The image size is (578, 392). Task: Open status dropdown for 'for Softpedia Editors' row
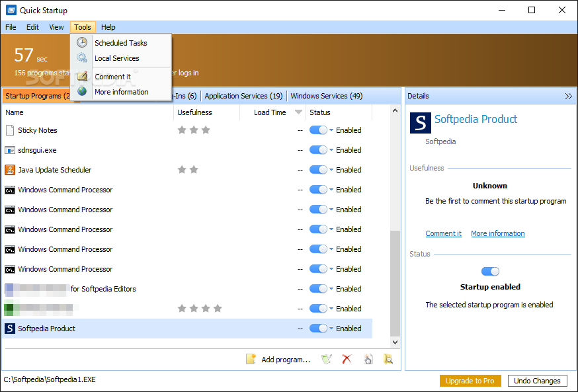tap(331, 289)
